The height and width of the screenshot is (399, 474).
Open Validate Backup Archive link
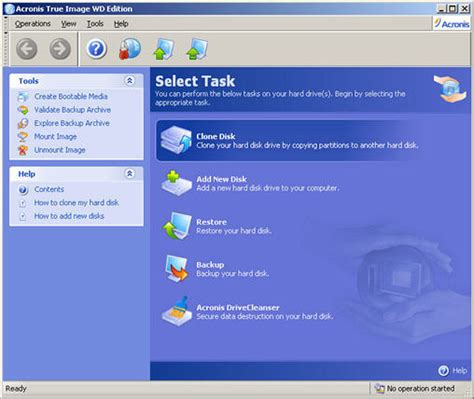click(x=72, y=110)
